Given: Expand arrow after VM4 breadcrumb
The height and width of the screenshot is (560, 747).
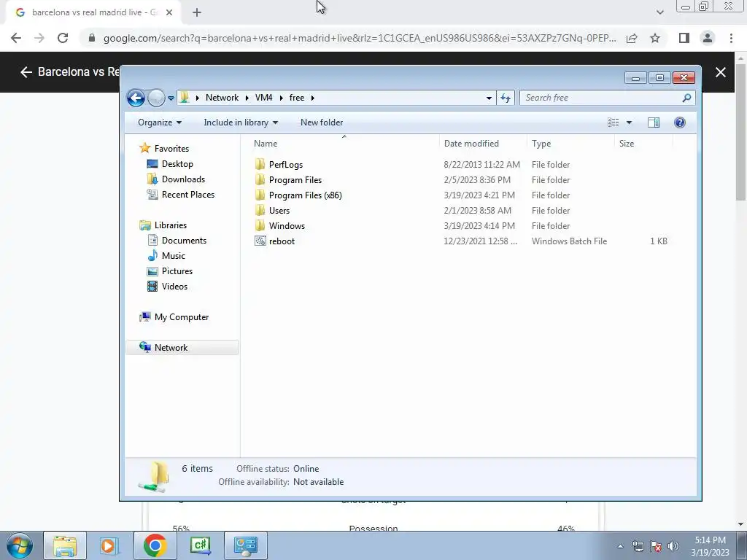Looking at the screenshot, I should coord(281,98).
